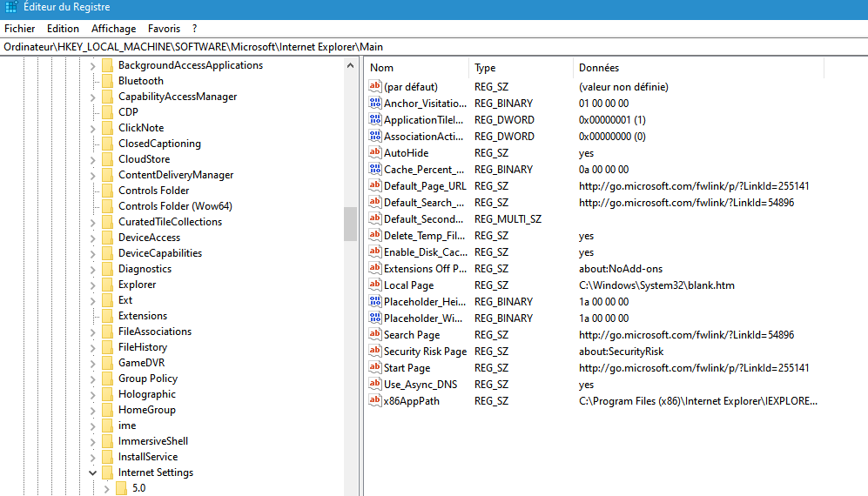868x496 pixels.
Task: Expand the BackgroundAccessApplications key
Action: (92, 66)
